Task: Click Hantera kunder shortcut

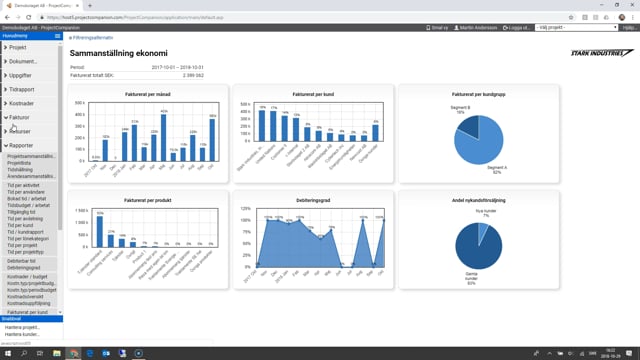Action: 22,334
